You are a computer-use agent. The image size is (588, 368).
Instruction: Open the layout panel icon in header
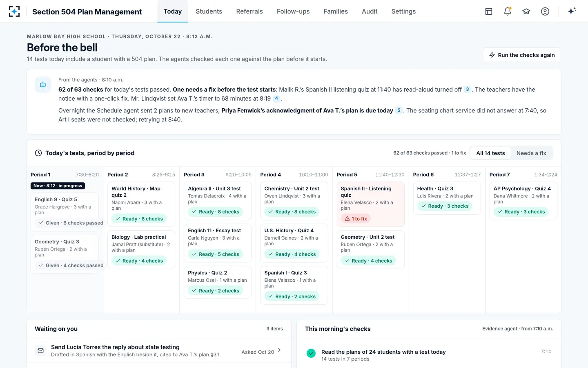489,11
